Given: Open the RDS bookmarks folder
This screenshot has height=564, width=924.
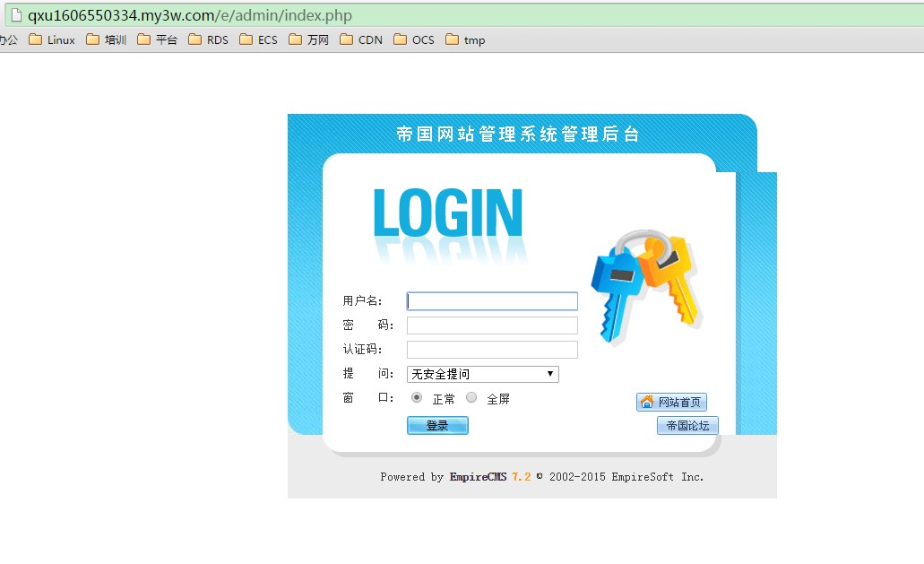Looking at the screenshot, I should (209, 40).
